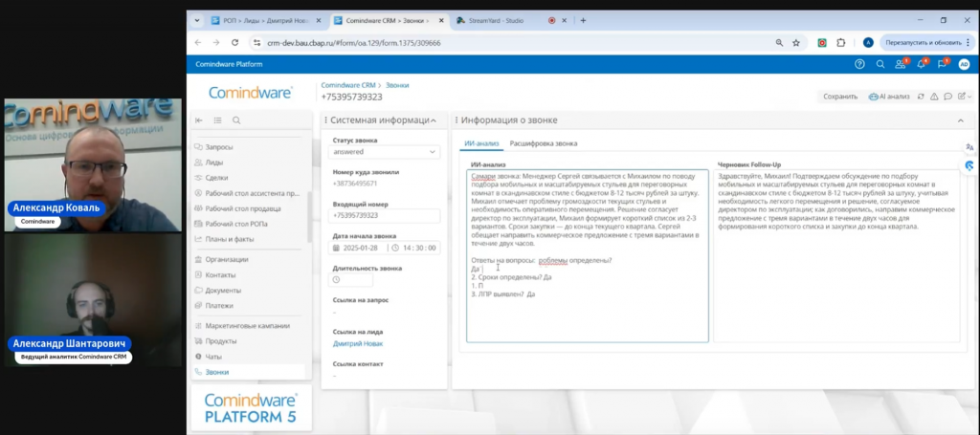Click inside the ИИ-анализ text area

(588, 256)
